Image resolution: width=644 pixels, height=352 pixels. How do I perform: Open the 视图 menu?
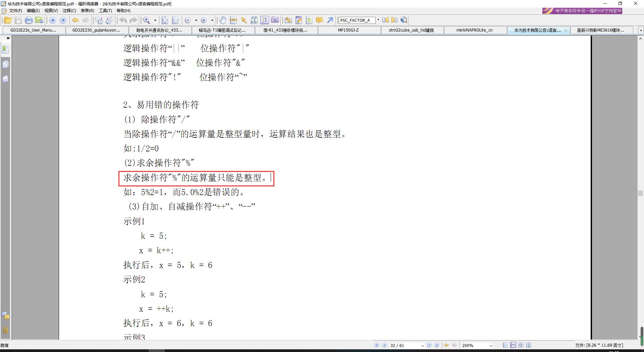pos(51,10)
